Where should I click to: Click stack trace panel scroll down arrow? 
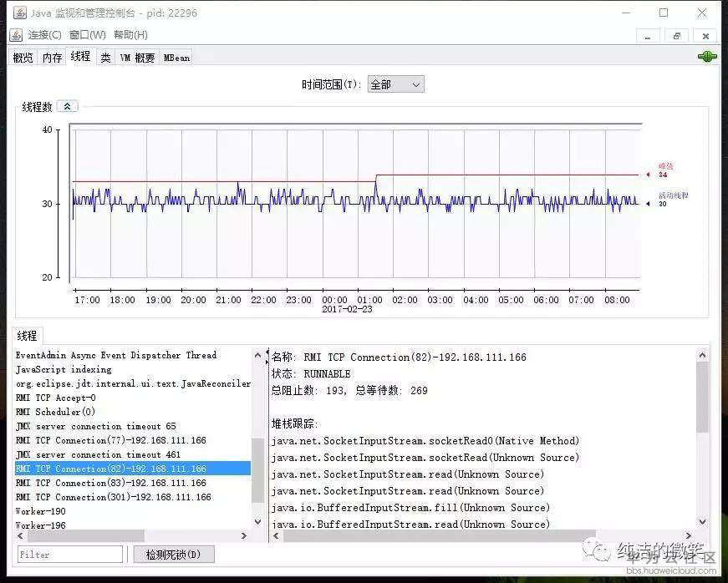click(x=702, y=522)
